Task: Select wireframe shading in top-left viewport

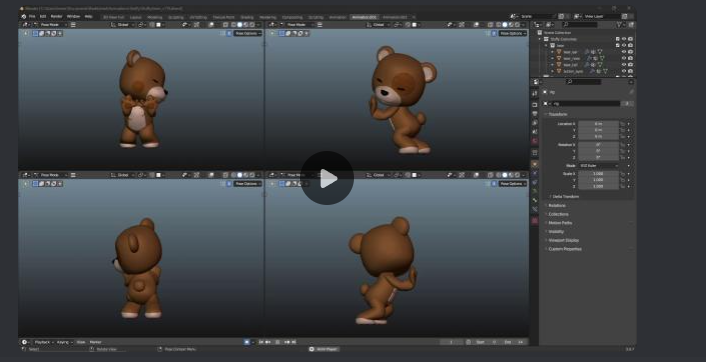Action: 233,25
